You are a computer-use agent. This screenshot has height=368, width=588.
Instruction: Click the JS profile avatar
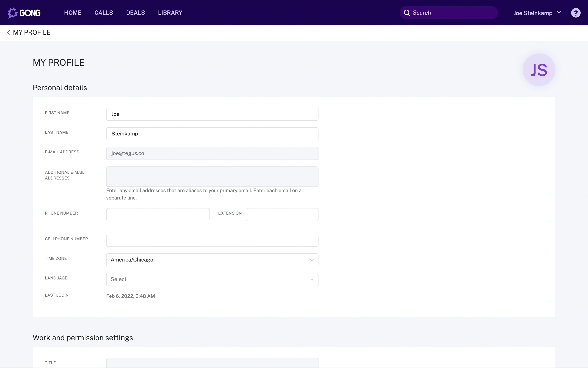(539, 70)
